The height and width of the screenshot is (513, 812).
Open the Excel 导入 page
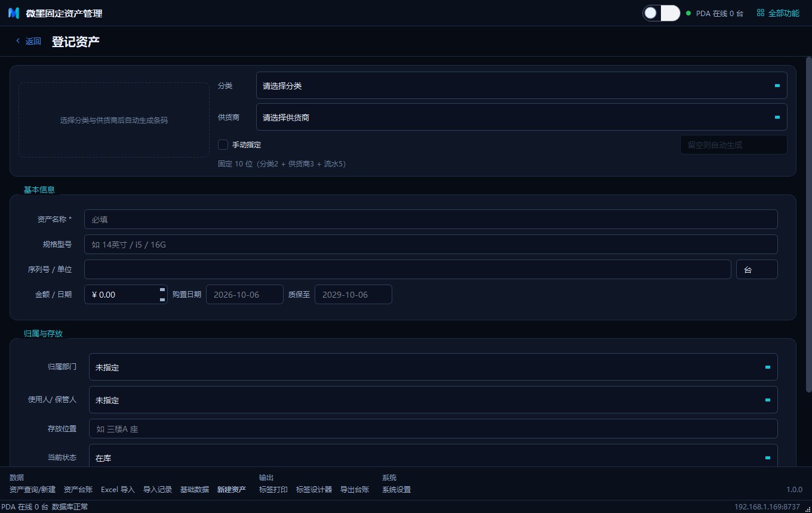118,490
